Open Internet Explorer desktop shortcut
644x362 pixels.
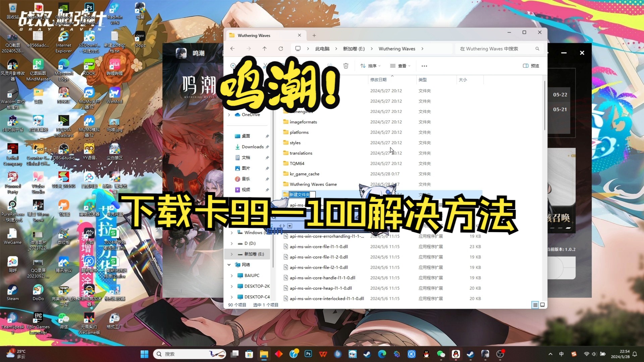64,42
